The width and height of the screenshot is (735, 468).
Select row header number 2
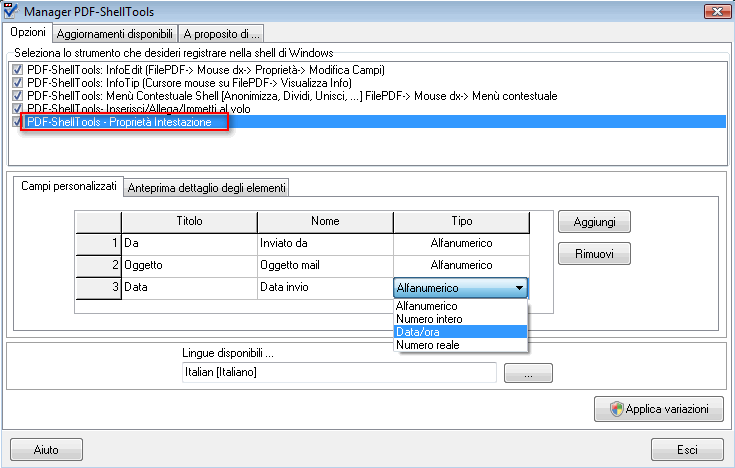pos(98,265)
